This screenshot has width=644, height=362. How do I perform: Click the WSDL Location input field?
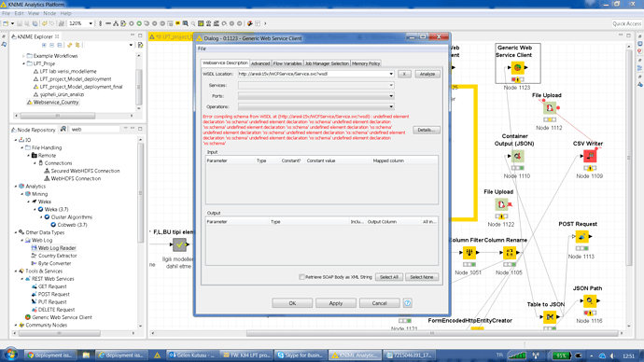point(313,74)
